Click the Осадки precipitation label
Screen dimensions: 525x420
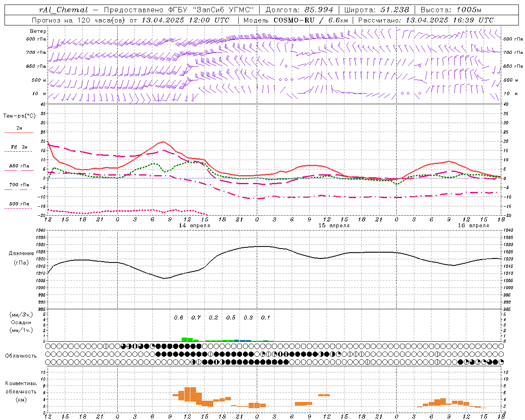(21, 322)
